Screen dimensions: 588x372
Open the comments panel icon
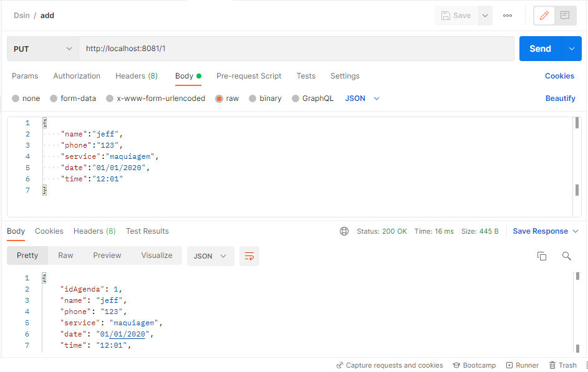tap(564, 15)
